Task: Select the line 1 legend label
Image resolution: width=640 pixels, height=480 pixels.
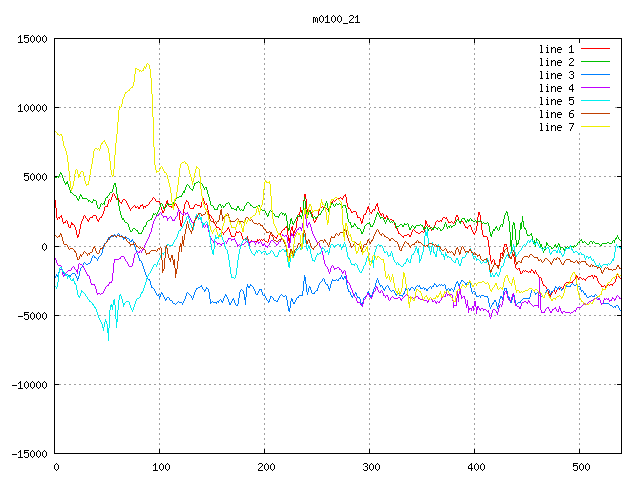Action: point(557,49)
